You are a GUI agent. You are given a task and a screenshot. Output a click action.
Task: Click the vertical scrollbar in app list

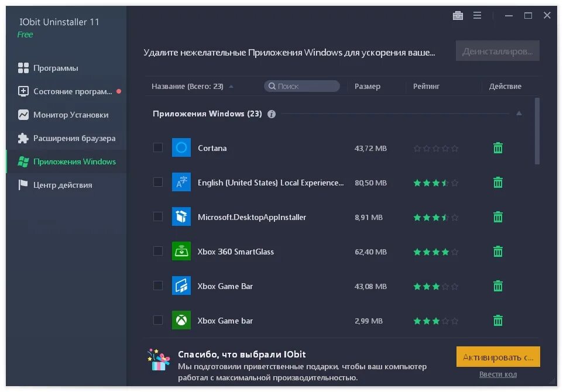[537, 131]
